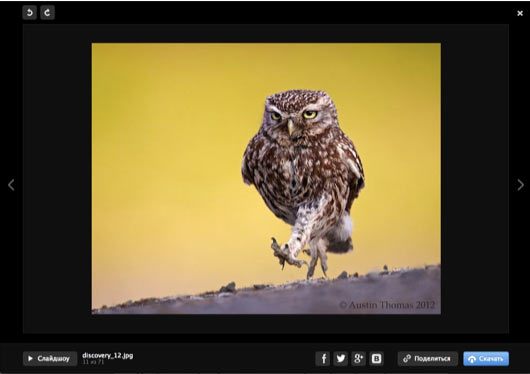
Task: Click the owl photo
Action: (x=266, y=179)
